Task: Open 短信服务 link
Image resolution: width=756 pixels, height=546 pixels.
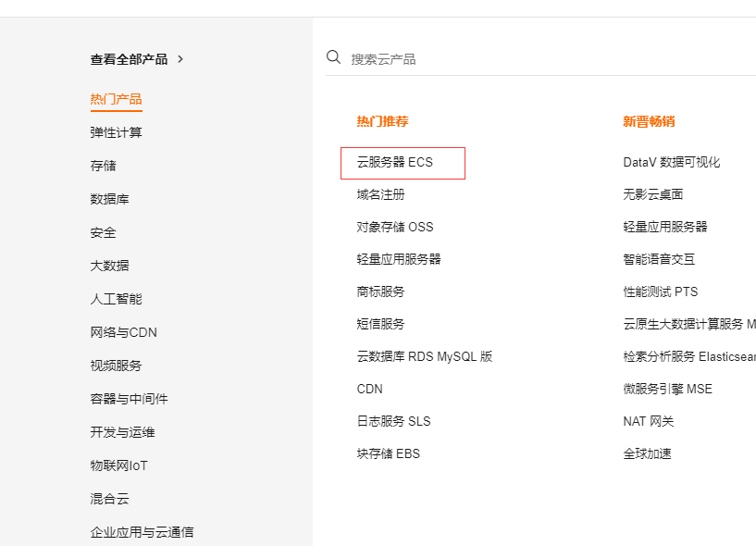Action: [x=381, y=324]
